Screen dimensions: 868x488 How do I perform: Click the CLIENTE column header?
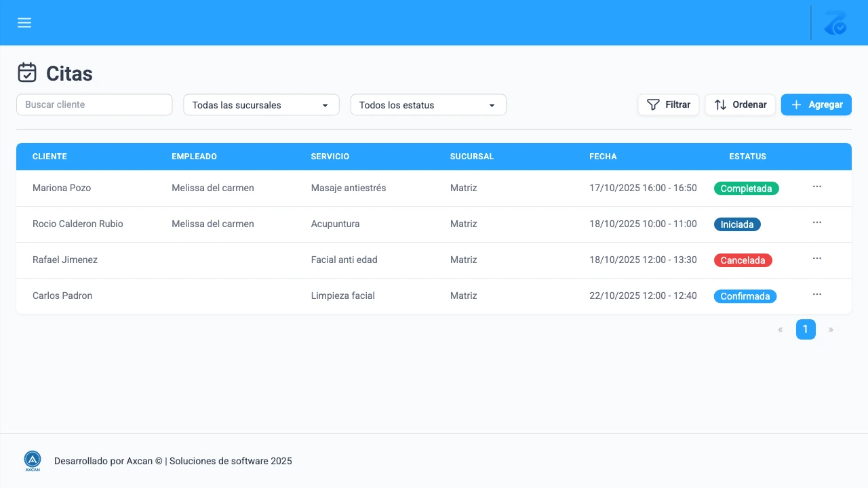pos(50,157)
